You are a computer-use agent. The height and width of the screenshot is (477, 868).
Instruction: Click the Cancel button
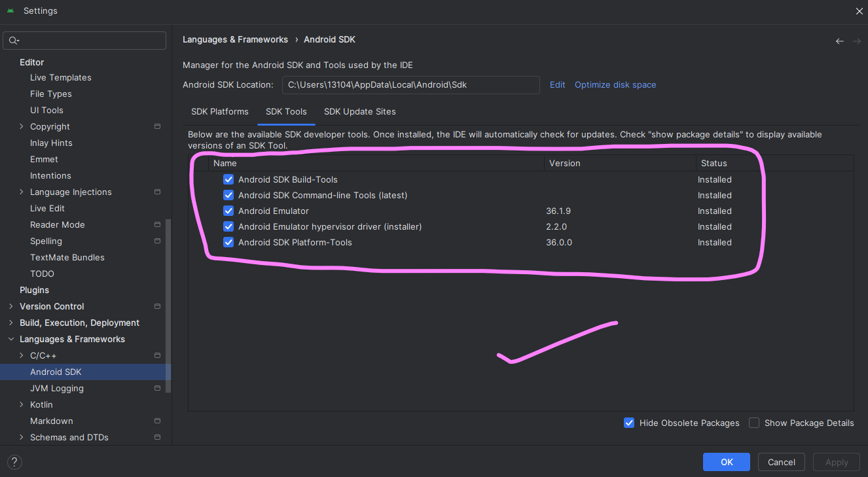782,462
